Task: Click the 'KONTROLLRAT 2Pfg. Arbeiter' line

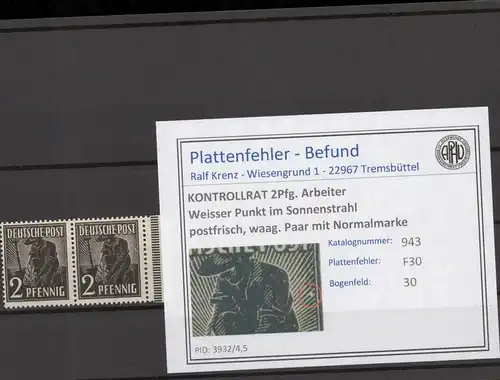Action: [x=267, y=195]
